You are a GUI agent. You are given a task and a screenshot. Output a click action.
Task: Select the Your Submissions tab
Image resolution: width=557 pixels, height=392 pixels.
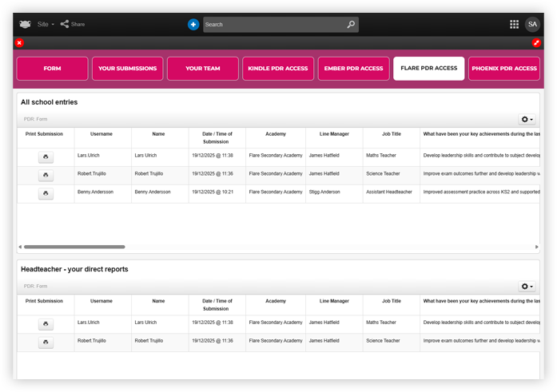click(x=127, y=69)
